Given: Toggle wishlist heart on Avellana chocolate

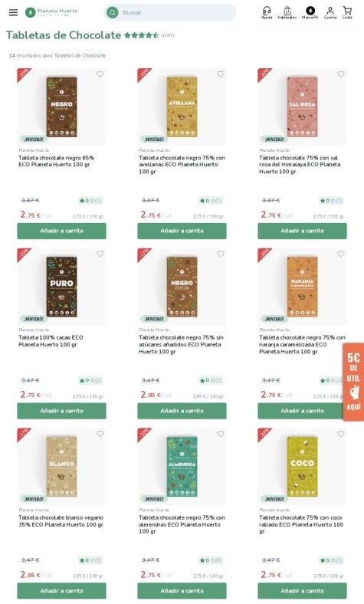Looking at the screenshot, I should click(x=221, y=74).
